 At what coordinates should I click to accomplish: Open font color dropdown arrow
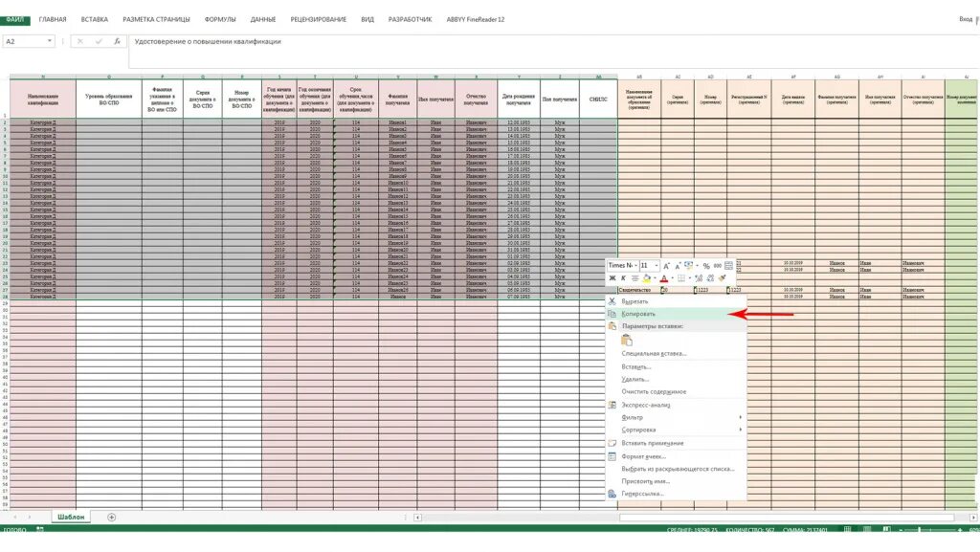(673, 277)
